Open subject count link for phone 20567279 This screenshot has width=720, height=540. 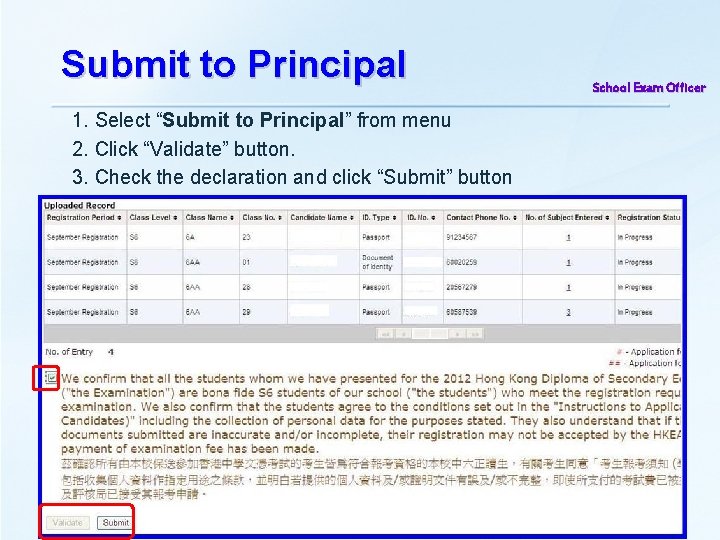pyautogui.click(x=568, y=287)
